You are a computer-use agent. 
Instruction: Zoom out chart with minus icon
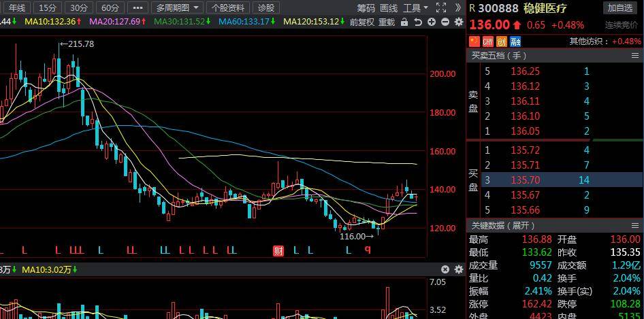(445, 22)
